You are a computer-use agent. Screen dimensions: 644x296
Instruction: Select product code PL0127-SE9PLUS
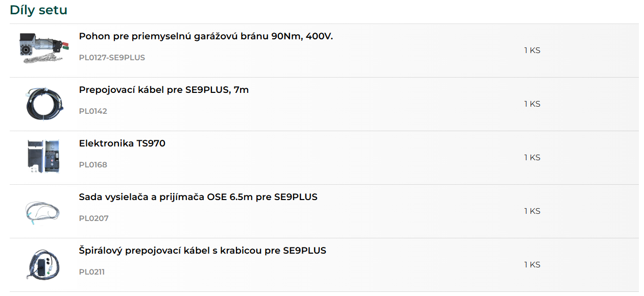pyautogui.click(x=112, y=58)
